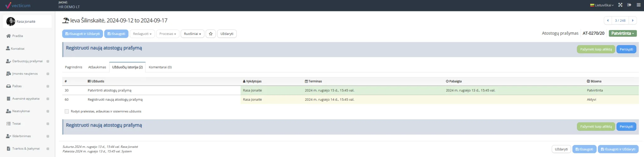Screen dimensions: 644x157
Task: Click top Išsaugoti ir Uždaryti button
Action: click(x=82, y=34)
